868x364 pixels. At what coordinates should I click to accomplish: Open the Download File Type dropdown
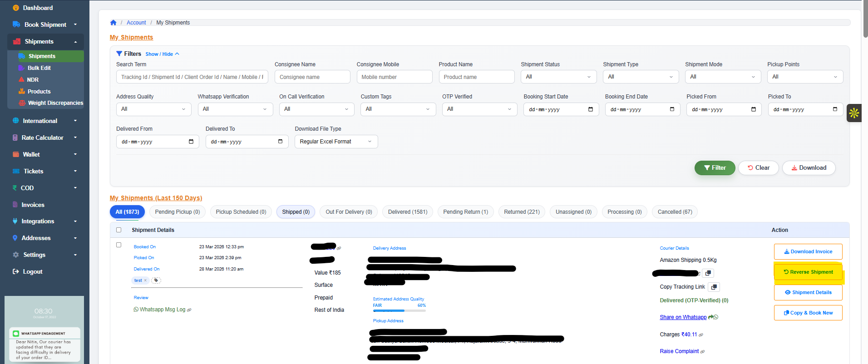[x=336, y=142]
